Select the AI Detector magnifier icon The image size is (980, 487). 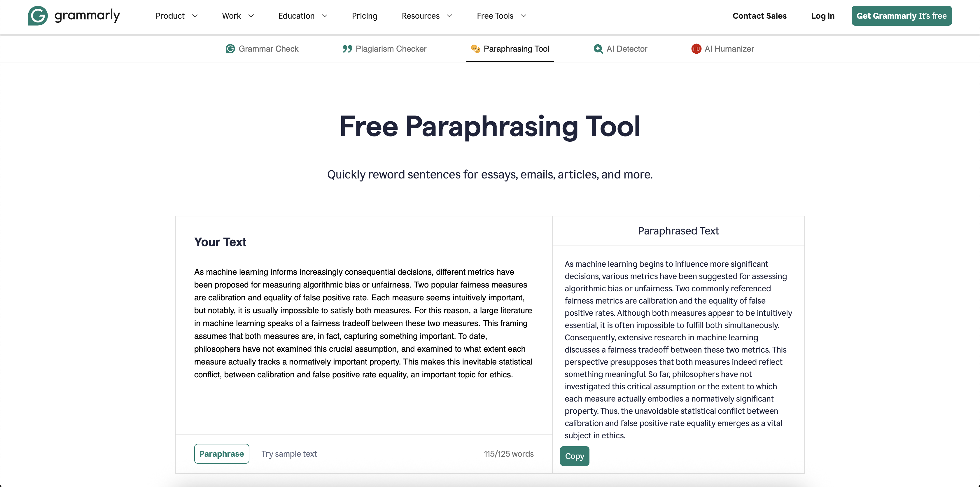(x=598, y=49)
